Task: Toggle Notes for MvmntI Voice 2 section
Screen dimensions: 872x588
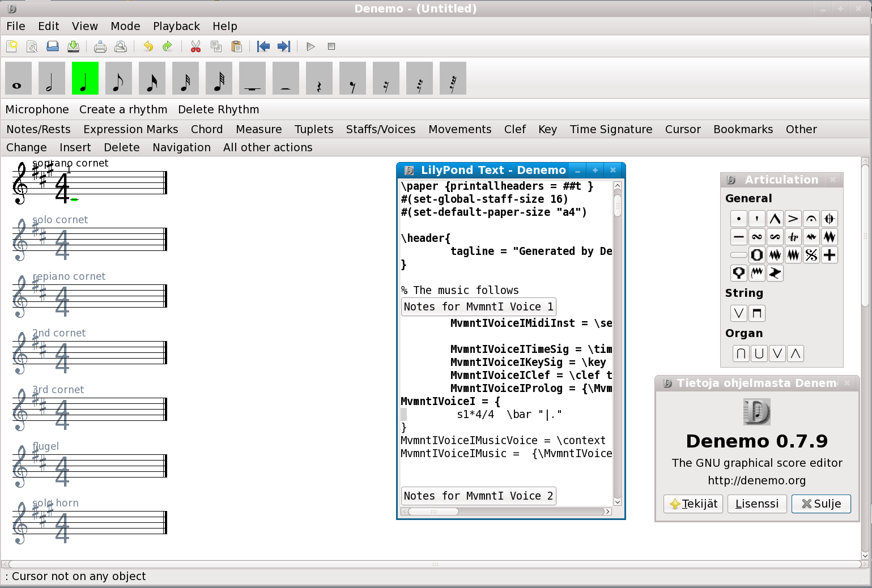Action: 478,496
